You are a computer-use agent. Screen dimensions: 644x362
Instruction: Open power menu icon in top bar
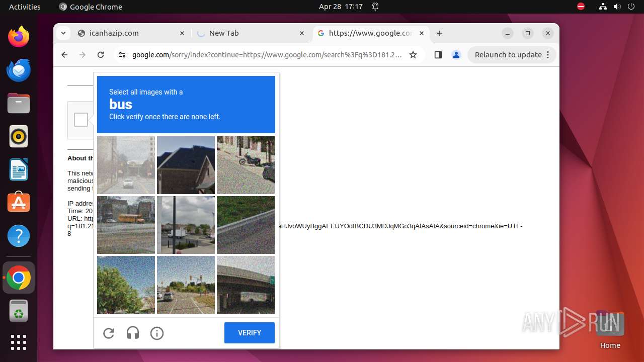pyautogui.click(x=631, y=7)
